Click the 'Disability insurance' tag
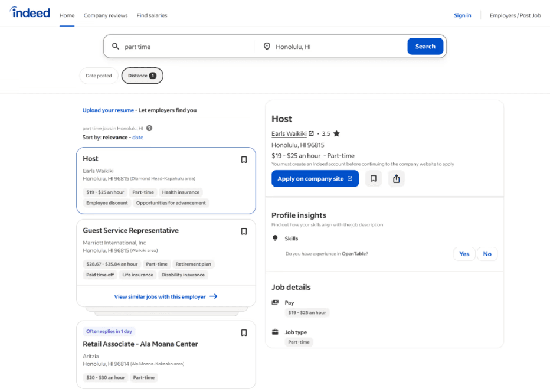The image size is (550, 392). pyautogui.click(x=183, y=275)
